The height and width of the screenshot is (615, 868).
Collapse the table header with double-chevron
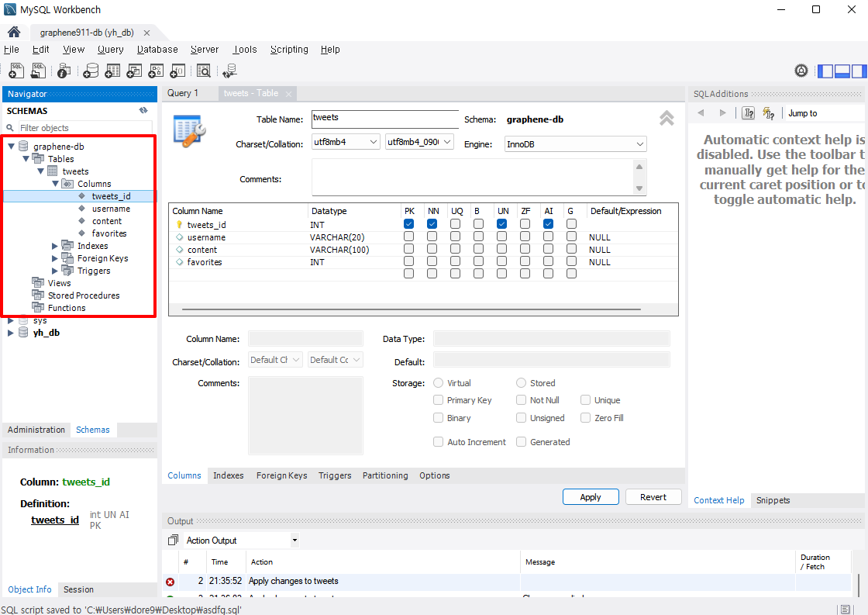click(x=666, y=118)
